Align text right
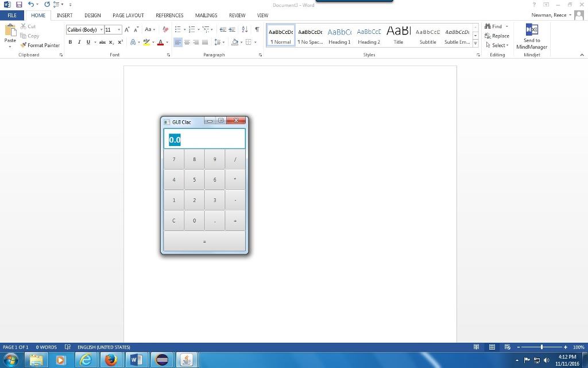This screenshot has width=588, height=368. 196,42
